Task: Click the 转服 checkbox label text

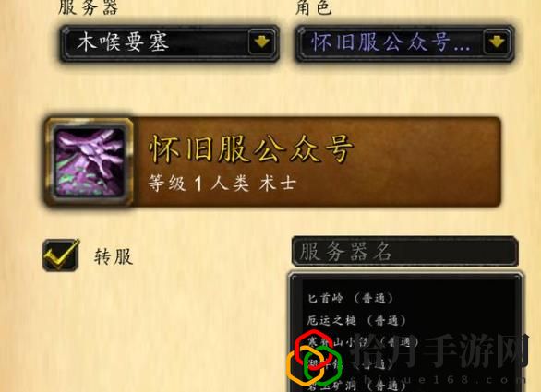Action: pyautogui.click(x=114, y=256)
